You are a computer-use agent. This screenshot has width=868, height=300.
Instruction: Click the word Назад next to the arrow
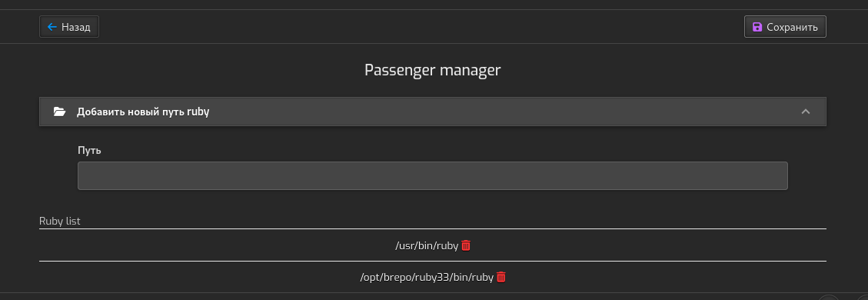click(x=76, y=27)
